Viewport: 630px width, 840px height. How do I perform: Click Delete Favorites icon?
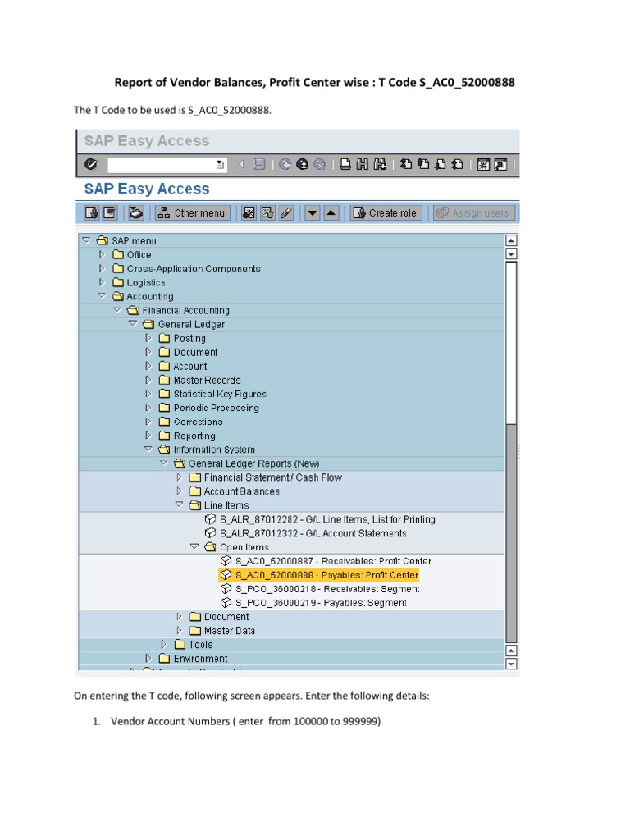[267, 213]
